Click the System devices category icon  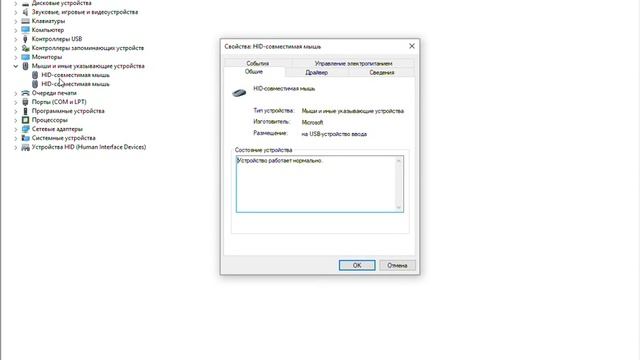click(x=25, y=138)
